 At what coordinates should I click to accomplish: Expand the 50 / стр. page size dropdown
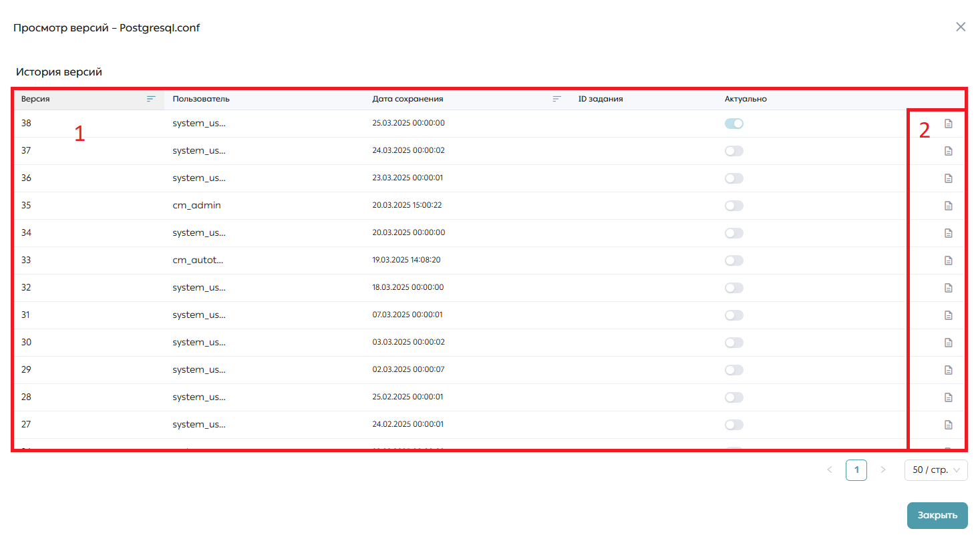pos(936,470)
